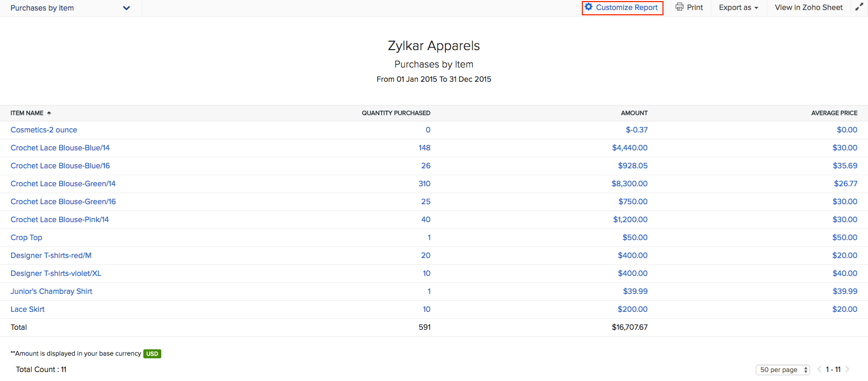This screenshot has width=868, height=381.
Task: Click the printer icon
Action: (x=679, y=7)
